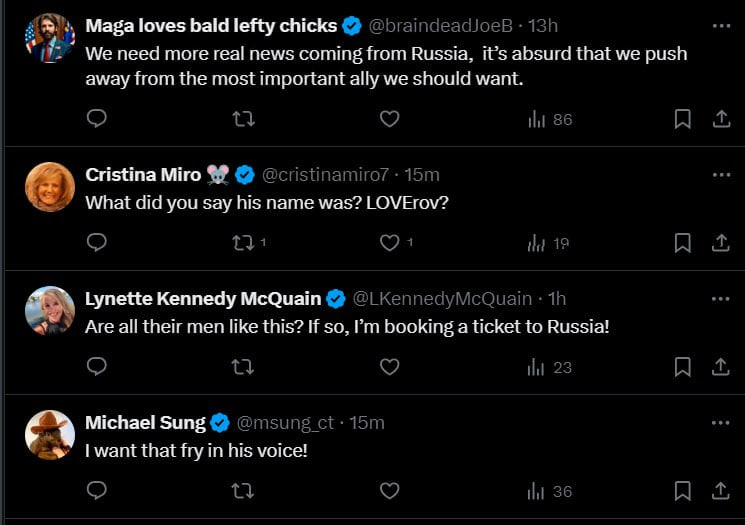View analytics on Michael Sung's tweet

click(549, 491)
